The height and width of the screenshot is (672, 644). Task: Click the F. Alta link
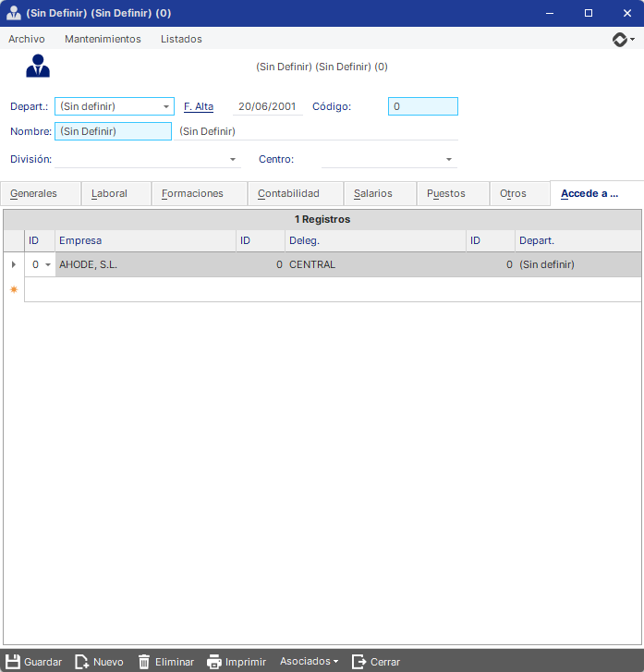(x=199, y=106)
